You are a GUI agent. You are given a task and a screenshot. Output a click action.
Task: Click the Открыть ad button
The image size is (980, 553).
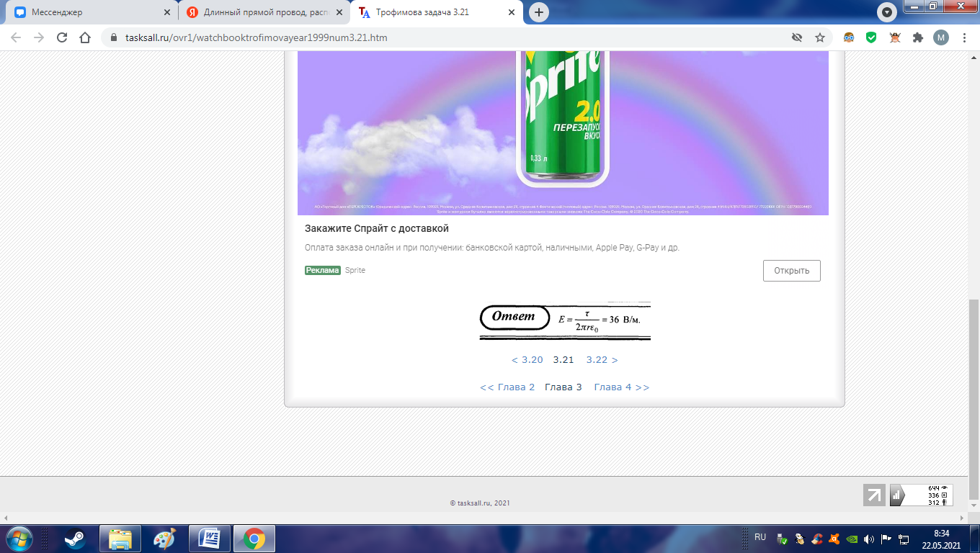pyautogui.click(x=792, y=271)
